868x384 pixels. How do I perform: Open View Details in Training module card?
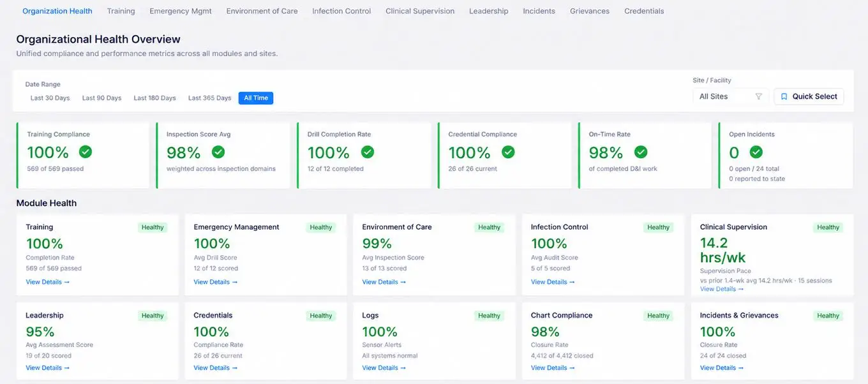[x=48, y=282]
